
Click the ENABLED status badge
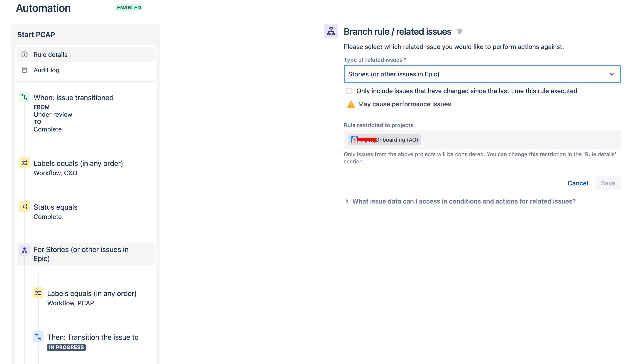129,7
